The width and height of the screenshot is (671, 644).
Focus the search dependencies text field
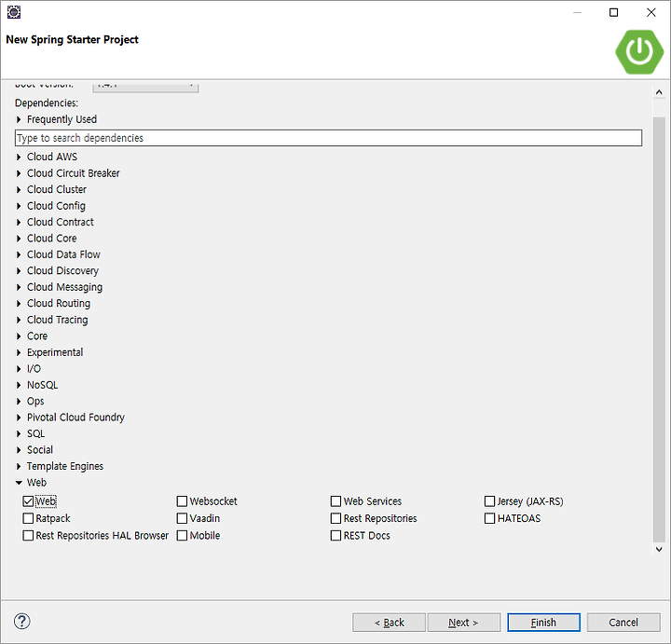(x=328, y=138)
